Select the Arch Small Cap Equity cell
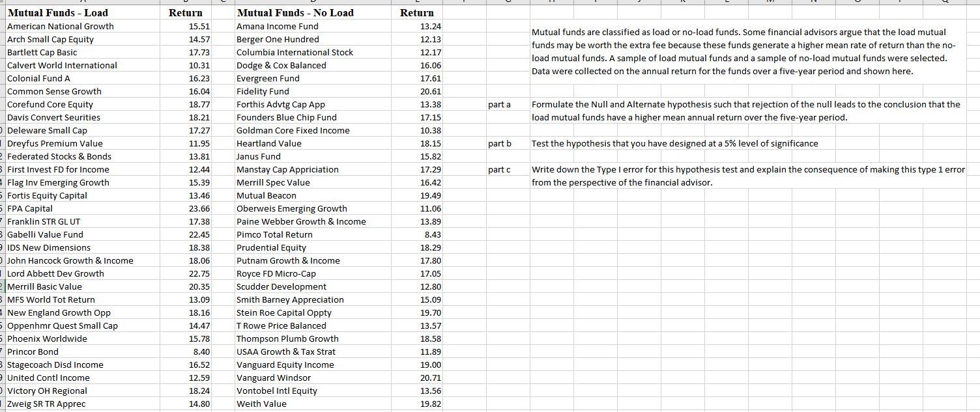 [x=81, y=39]
